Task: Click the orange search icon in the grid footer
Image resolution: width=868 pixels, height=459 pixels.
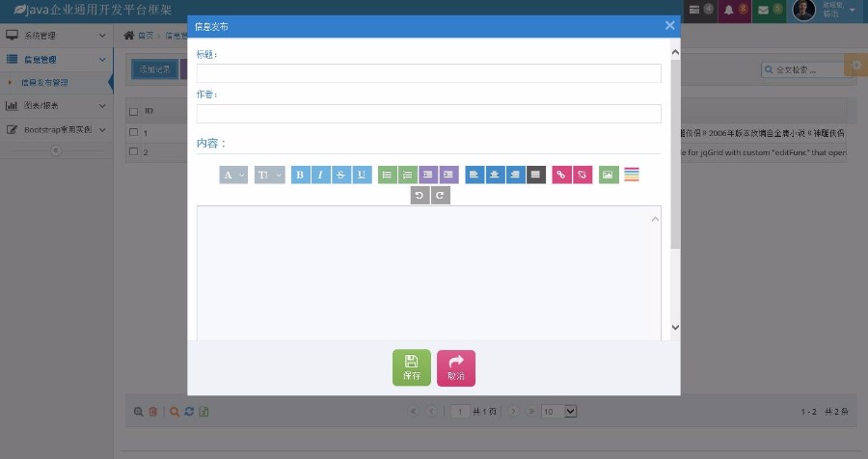Action: [175, 412]
